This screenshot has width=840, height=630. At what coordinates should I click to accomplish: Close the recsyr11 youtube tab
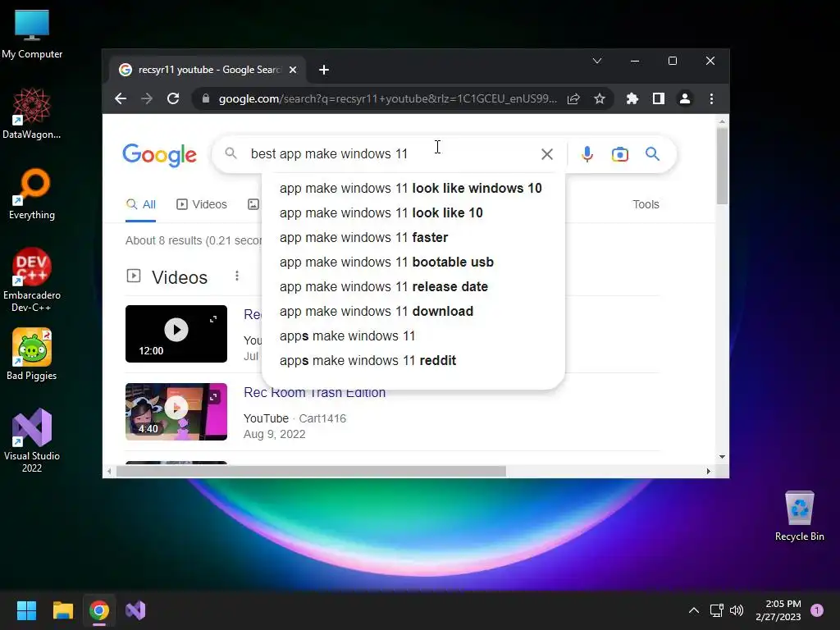pyautogui.click(x=293, y=70)
